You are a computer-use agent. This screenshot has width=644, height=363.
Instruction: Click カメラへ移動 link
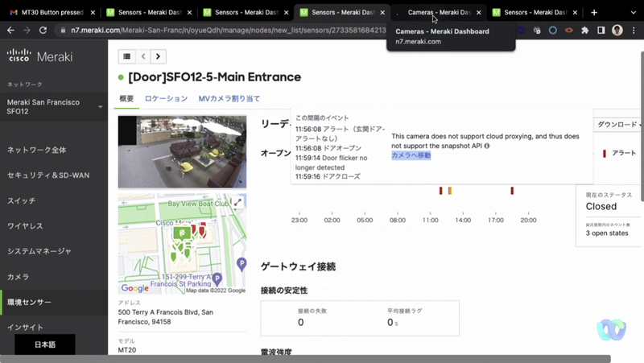point(411,155)
